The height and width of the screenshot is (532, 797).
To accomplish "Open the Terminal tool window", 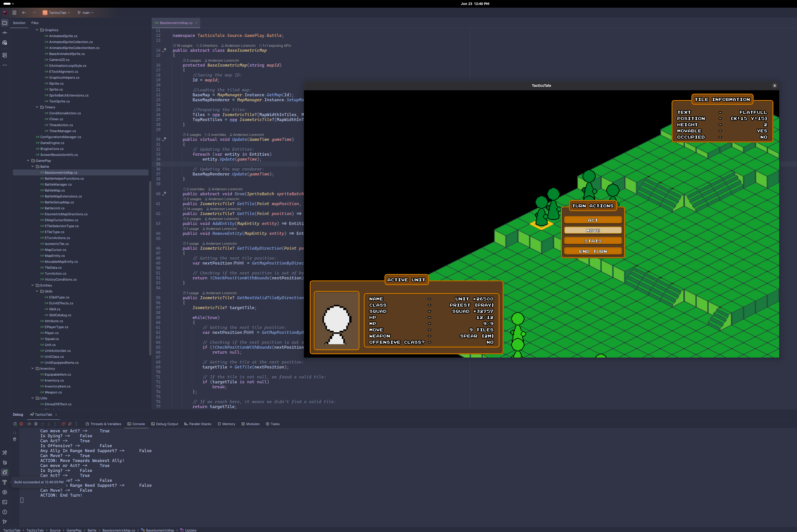I will tap(5, 502).
